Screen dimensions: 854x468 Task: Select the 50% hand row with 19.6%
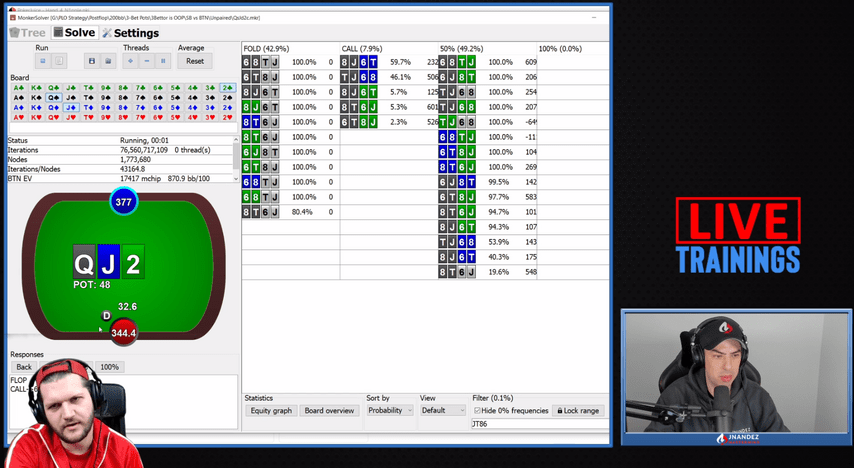487,272
